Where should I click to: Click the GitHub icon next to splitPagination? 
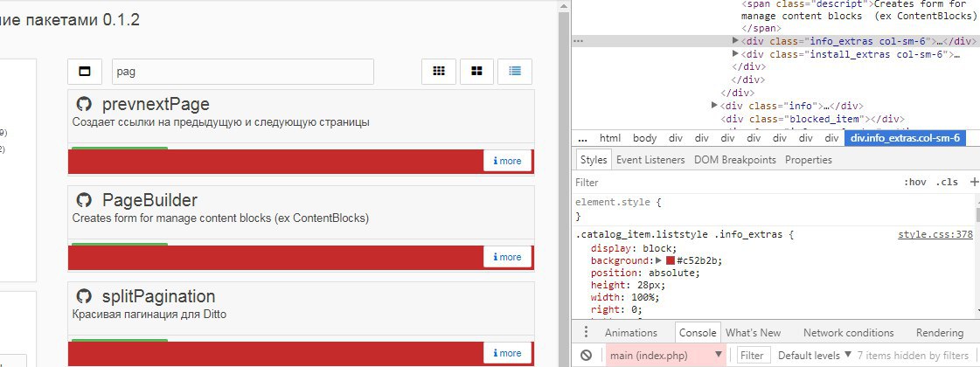pyautogui.click(x=84, y=296)
